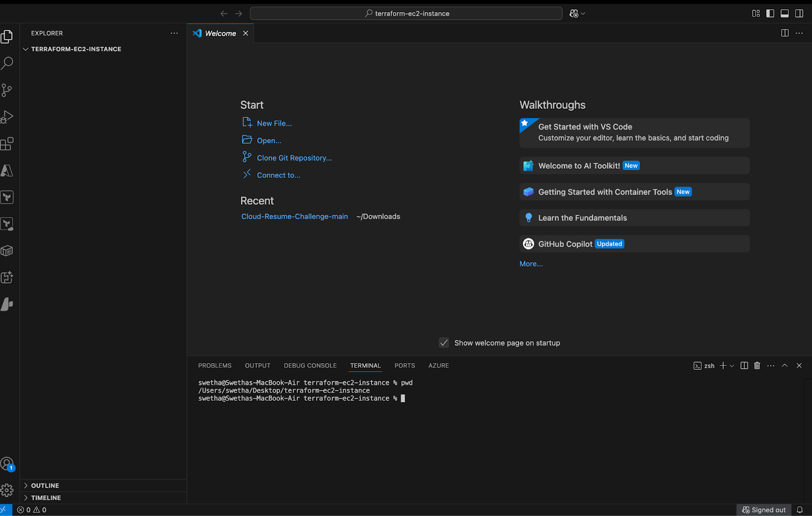
Task: Open recent Cloud-Resume-Challenge-main folder
Action: 294,216
